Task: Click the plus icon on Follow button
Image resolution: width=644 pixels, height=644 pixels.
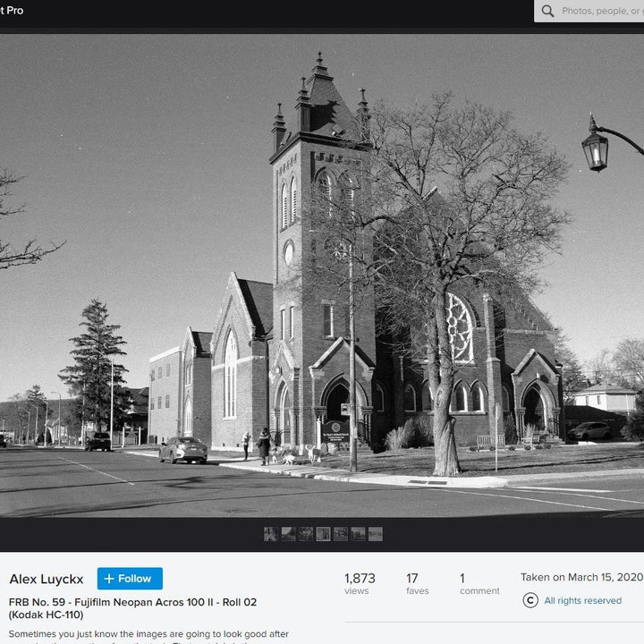Action: (x=109, y=579)
